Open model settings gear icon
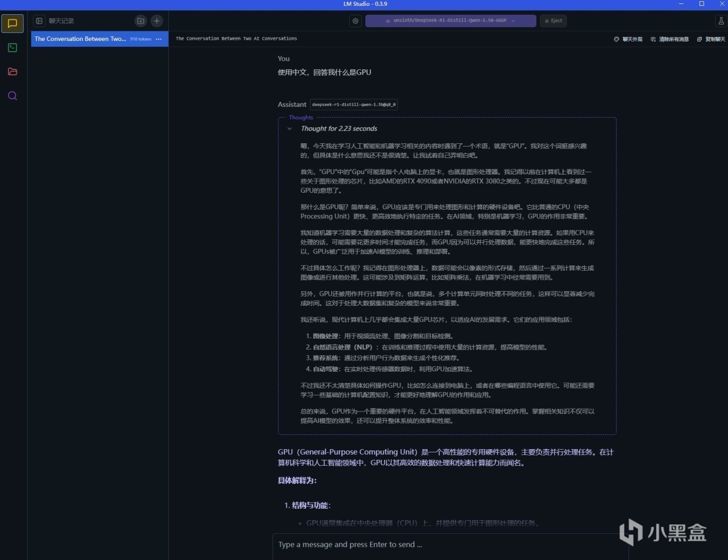 355,21
